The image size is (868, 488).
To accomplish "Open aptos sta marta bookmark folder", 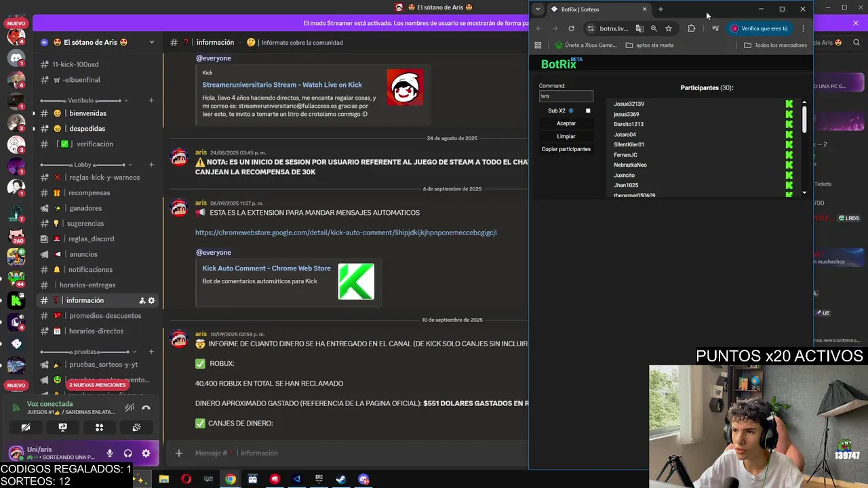I will tap(650, 45).
